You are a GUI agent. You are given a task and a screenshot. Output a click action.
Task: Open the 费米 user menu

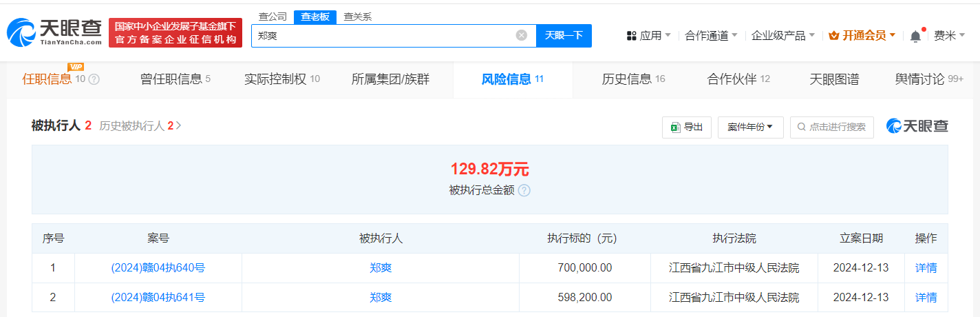point(950,36)
